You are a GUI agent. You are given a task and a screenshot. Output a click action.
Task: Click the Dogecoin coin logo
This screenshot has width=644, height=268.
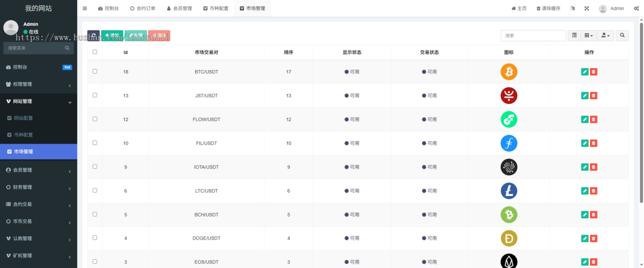(509, 239)
